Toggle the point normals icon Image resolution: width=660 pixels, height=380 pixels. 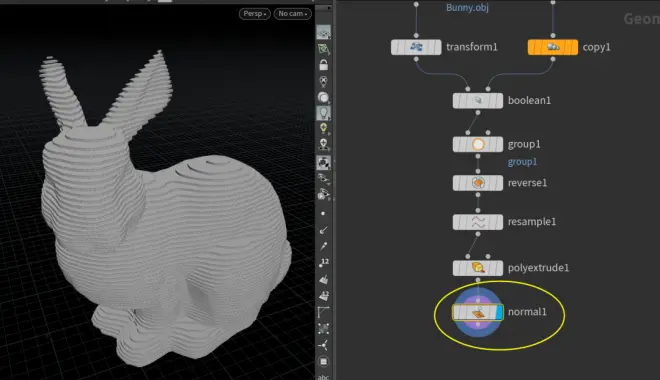tap(323, 230)
